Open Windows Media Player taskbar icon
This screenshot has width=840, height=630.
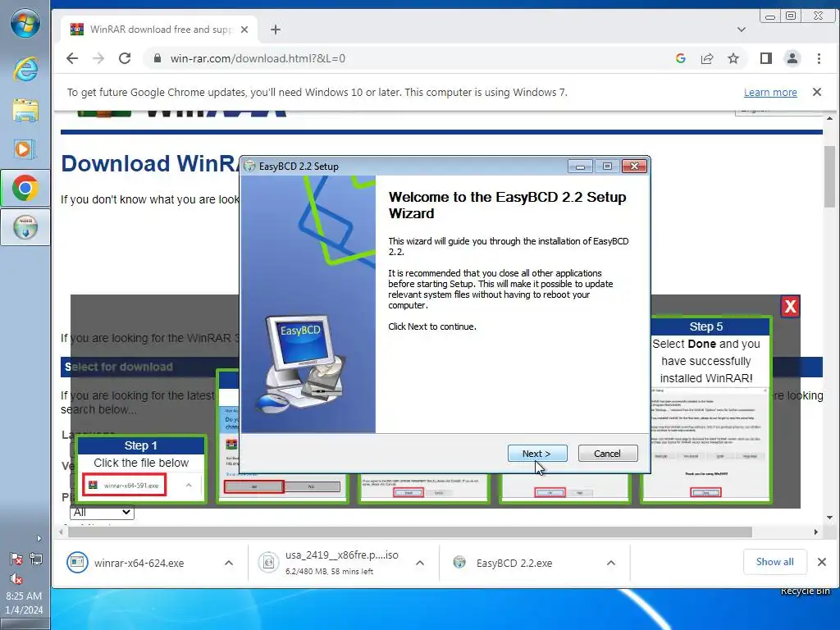[25, 148]
